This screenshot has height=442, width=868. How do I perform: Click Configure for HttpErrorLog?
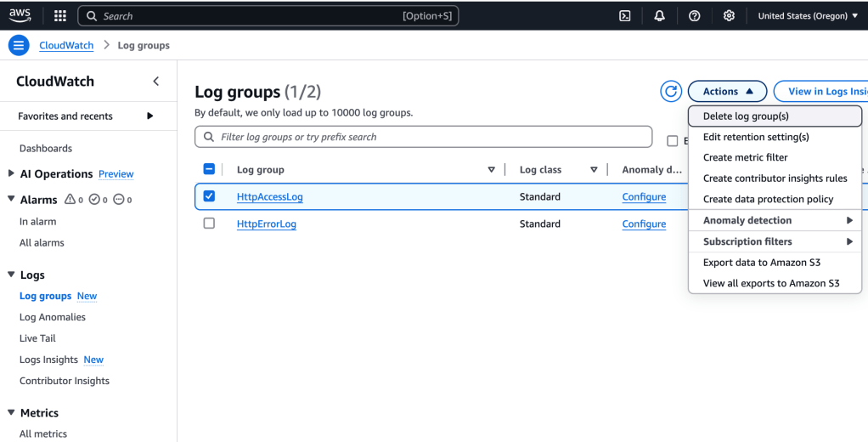click(x=643, y=224)
